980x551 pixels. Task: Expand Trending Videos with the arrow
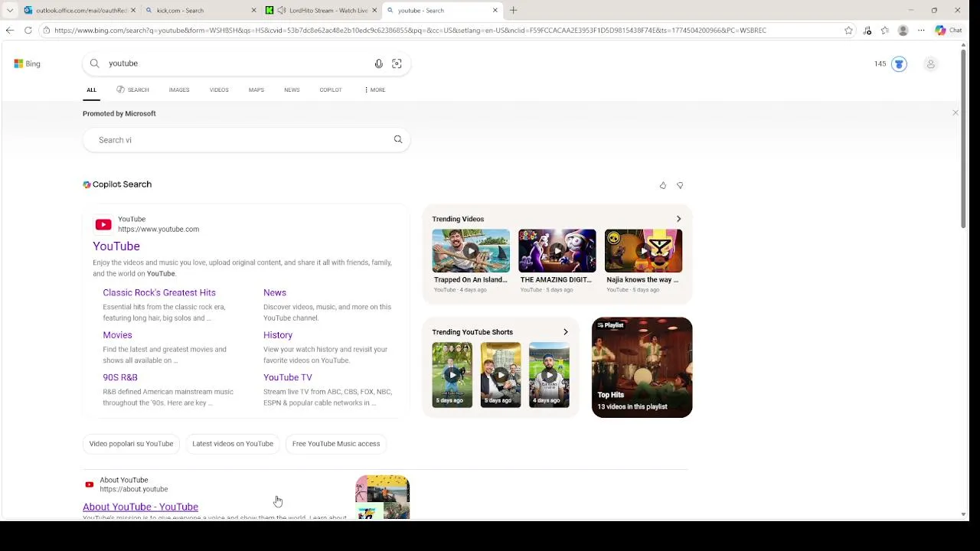point(678,219)
